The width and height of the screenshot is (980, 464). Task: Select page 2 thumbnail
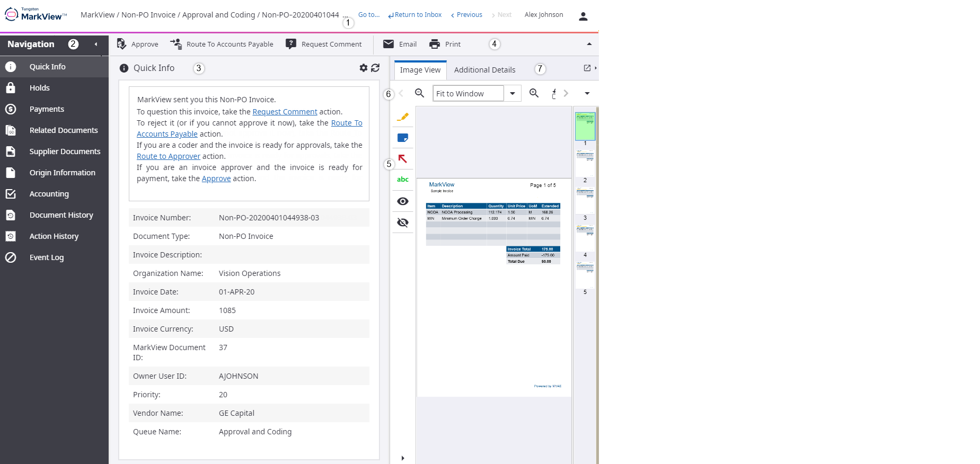pos(585,163)
